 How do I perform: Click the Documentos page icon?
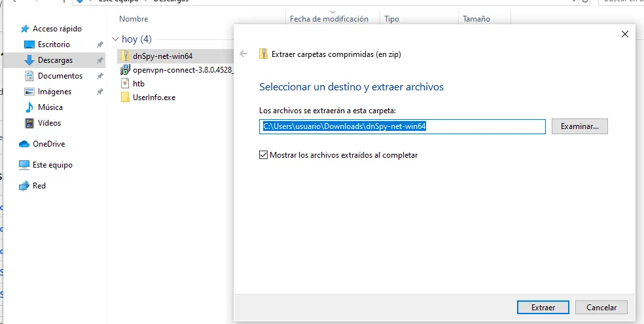(29, 76)
